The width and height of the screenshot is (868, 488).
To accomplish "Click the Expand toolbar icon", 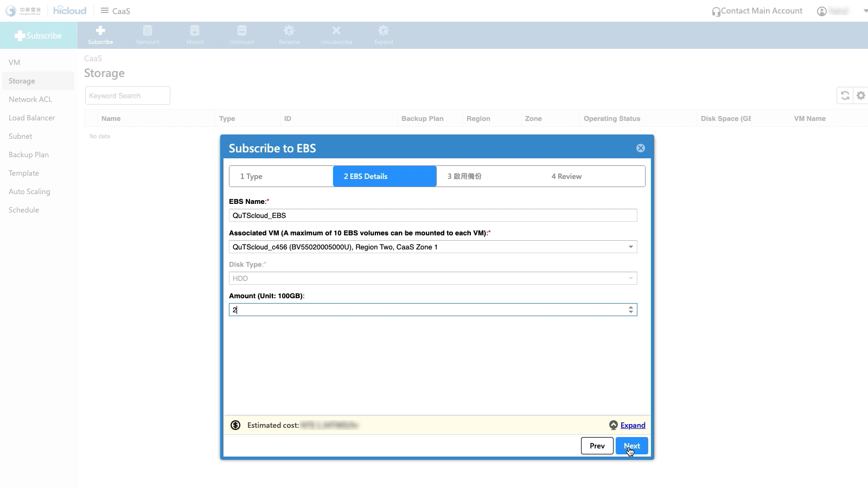I will point(384,31).
